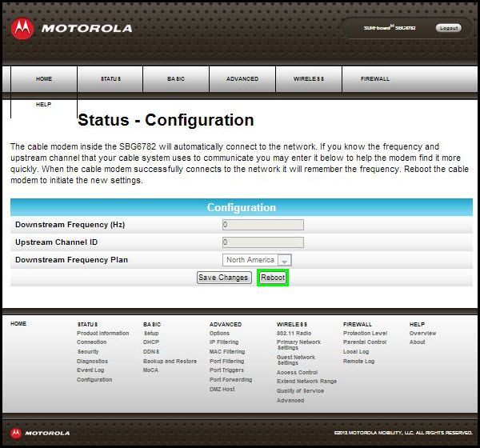Navigate to Backup and Restore footer link
This screenshot has height=448, width=480.
170,361
